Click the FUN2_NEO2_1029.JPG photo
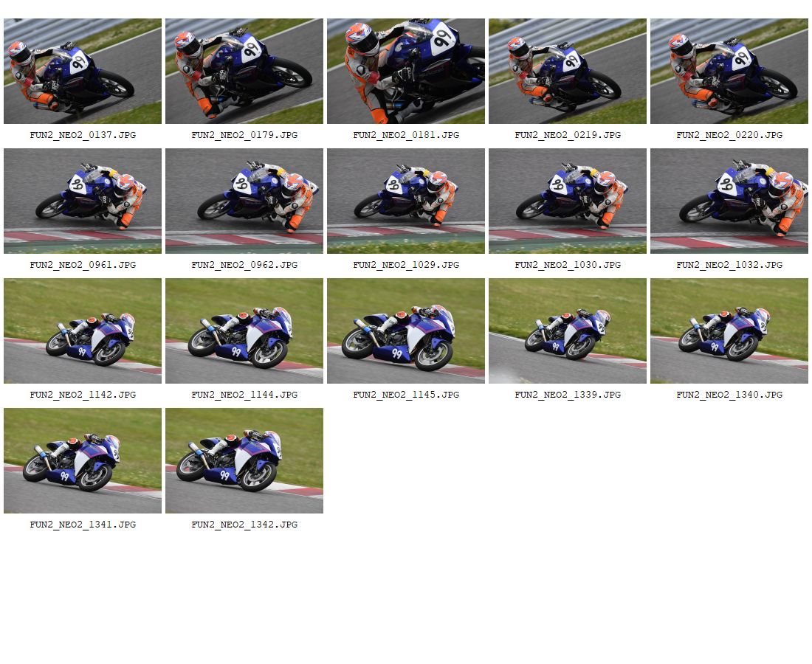This screenshot has width=812, height=664. 406,201
